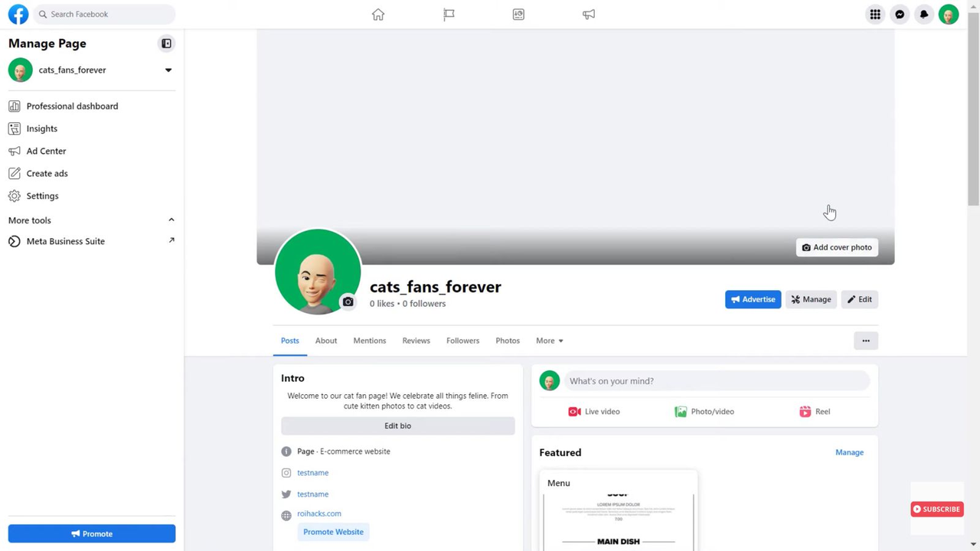The height and width of the screenshot is (551, 980).
Task: Open the Manage link in Featured section
Action: [x=850, y=452]
